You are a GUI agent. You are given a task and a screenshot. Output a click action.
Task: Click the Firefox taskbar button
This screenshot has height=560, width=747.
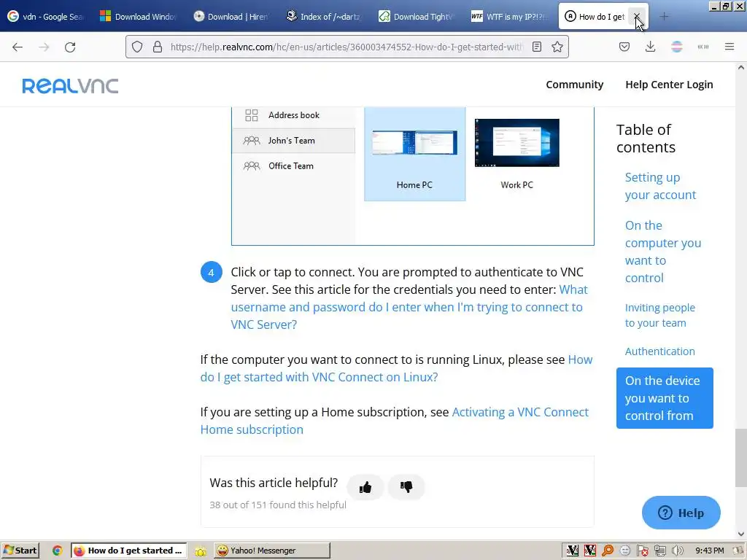click(x=128, y=551)
